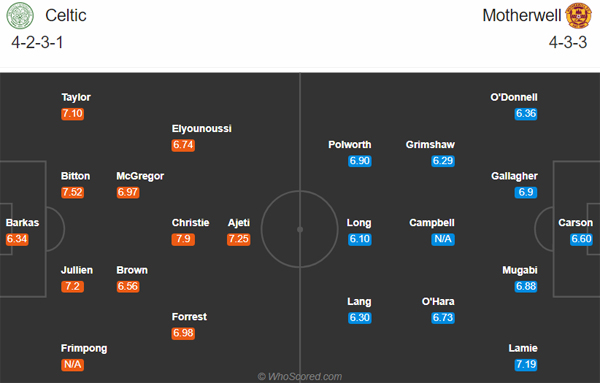
Task: Open the Motherwell team name link
Action: click(522, 16)
